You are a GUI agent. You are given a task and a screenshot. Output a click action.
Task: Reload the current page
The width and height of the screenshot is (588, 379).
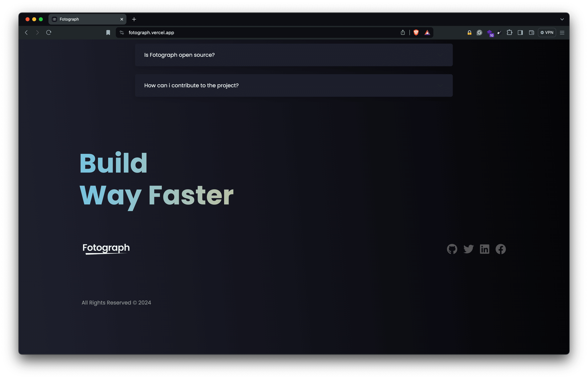tap(49, 33)
